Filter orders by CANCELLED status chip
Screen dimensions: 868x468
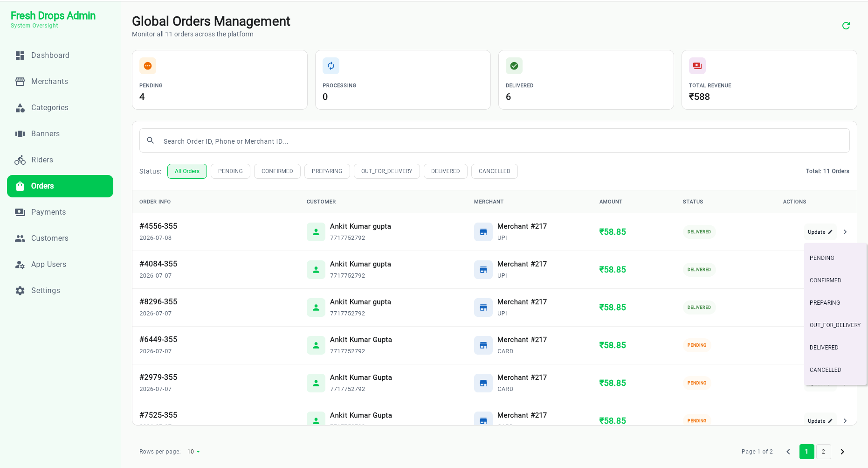[495, 171]
